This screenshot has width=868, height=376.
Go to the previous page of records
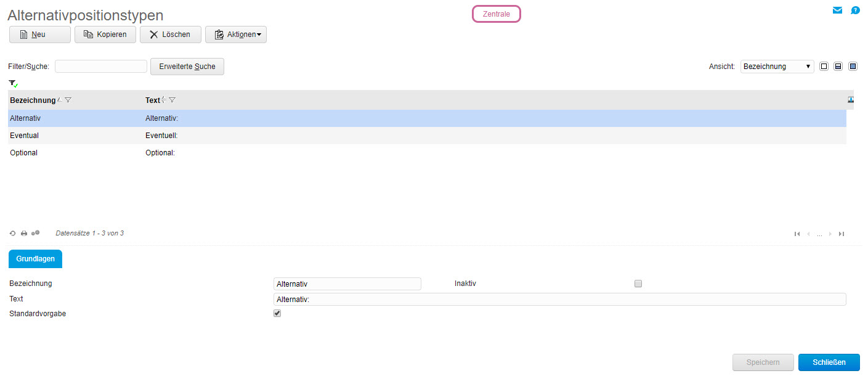click(x=808, y=234)
